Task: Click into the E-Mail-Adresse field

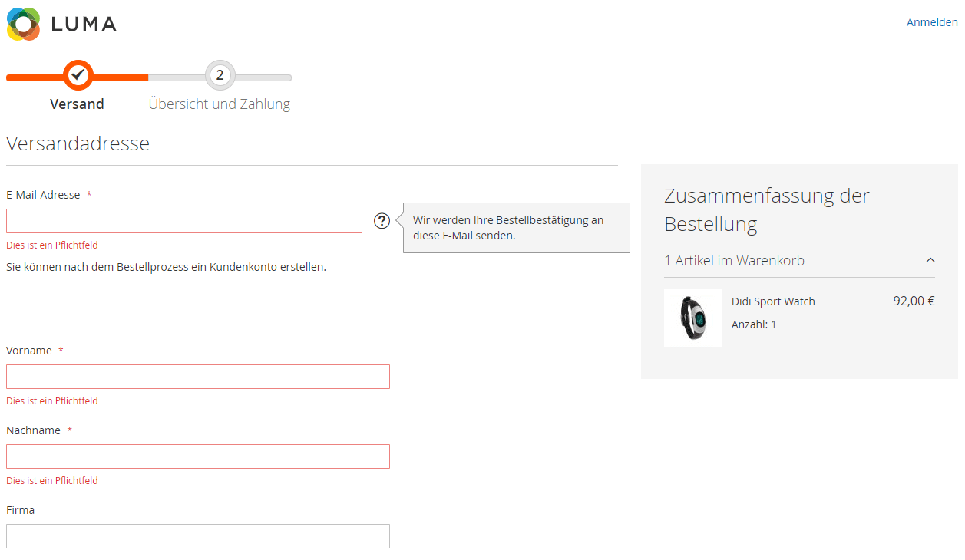Action: (184, 220)
